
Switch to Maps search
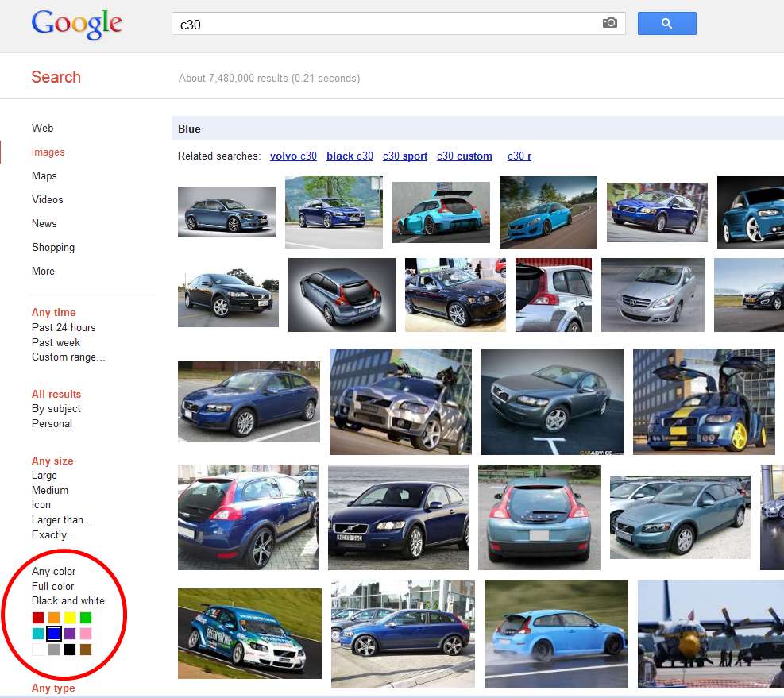(44, 176)
